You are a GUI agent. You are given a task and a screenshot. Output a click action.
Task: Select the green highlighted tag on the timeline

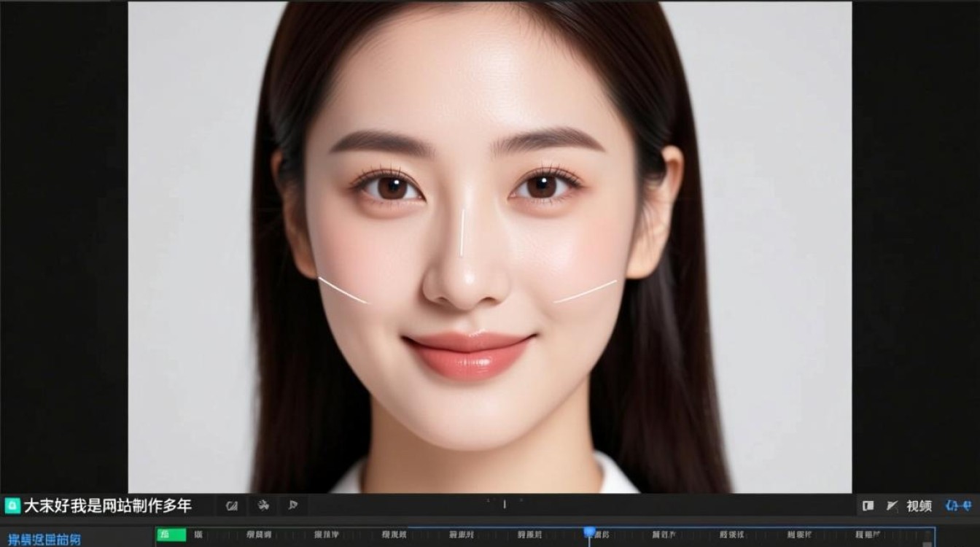pos(172,535)
